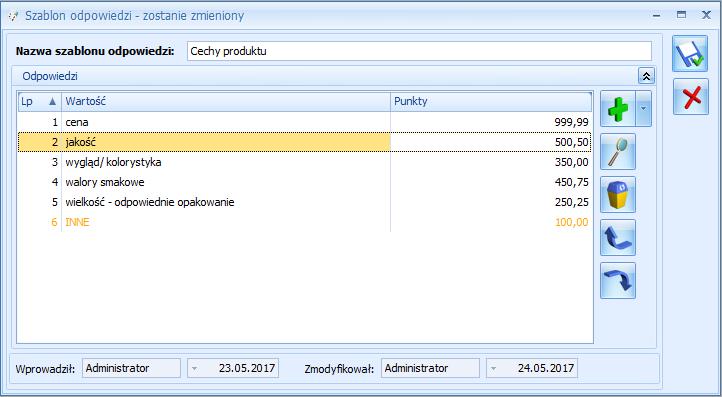This screenshot has width=722, height=397.
Task: Click the points value 999,99
Action: tap(571, 122)
